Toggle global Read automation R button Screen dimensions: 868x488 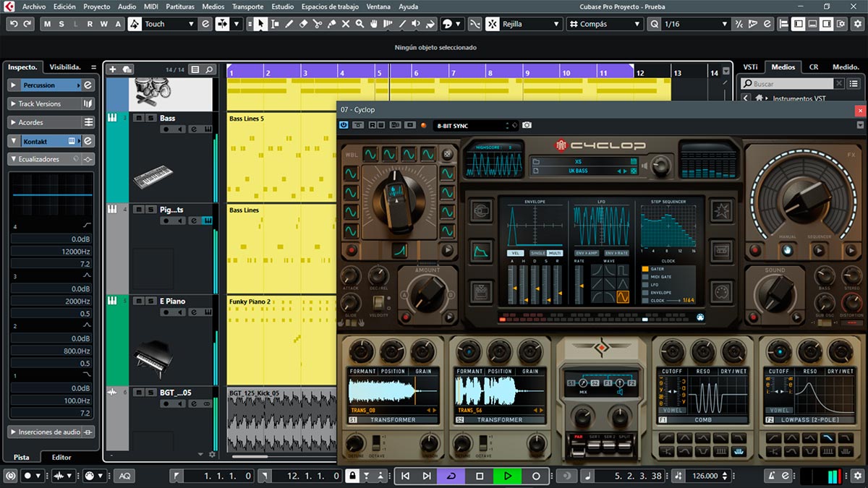pos(90,24)
